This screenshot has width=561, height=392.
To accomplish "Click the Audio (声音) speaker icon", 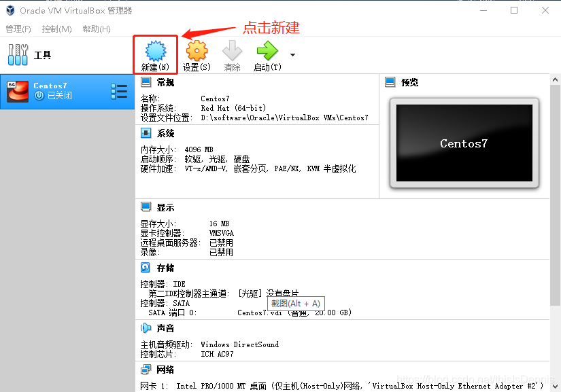I will (x=146, y=327).
